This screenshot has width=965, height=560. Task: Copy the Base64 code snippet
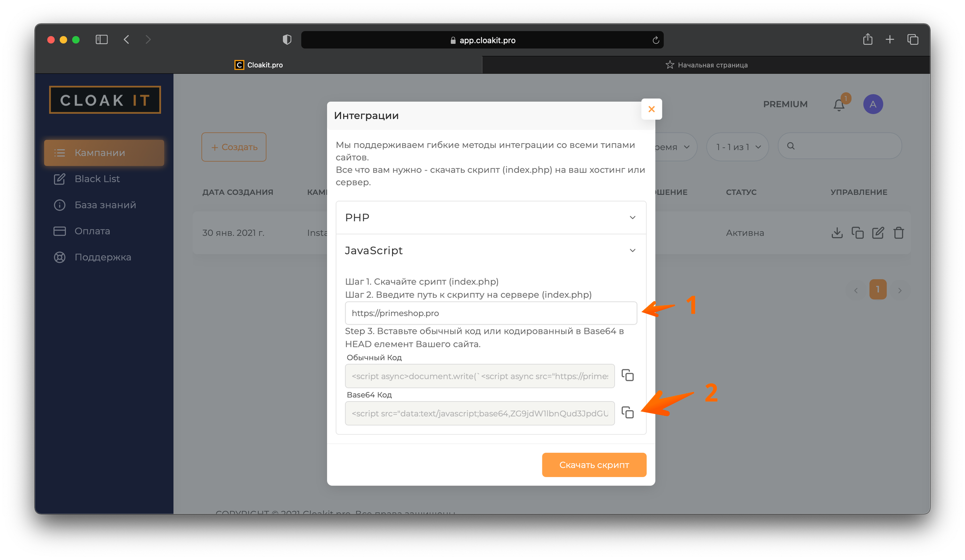627,413
